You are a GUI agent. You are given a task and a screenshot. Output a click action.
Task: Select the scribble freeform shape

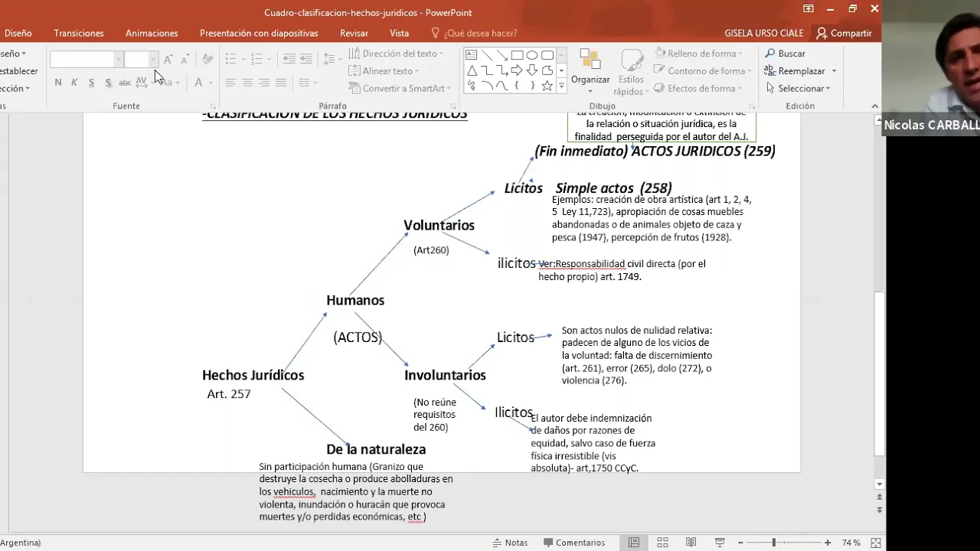(x=472, y=86)
